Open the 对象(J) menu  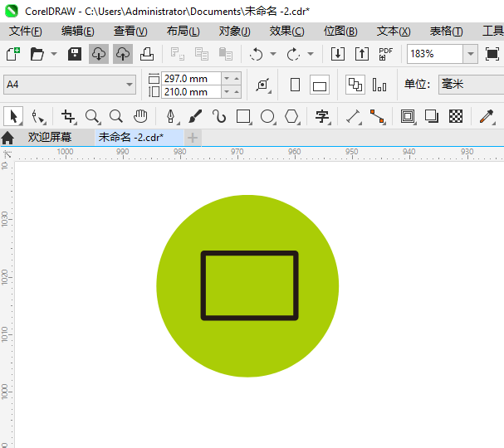pyautogui.click(x=235, y=32)
